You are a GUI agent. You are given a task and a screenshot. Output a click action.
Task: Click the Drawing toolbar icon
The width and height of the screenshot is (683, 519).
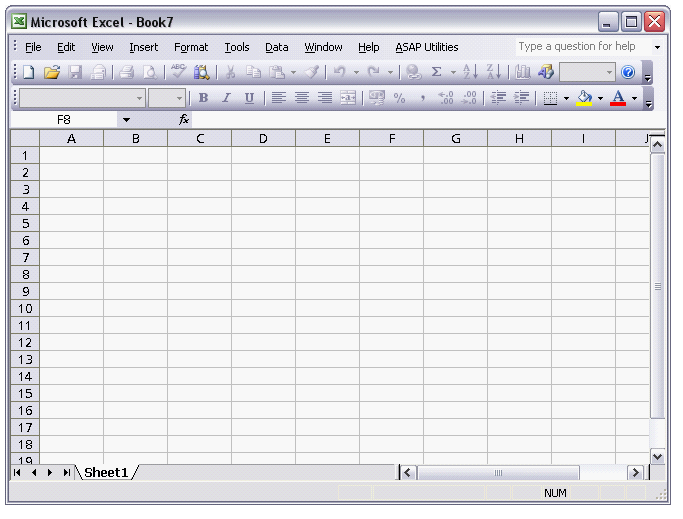[545, 72]
